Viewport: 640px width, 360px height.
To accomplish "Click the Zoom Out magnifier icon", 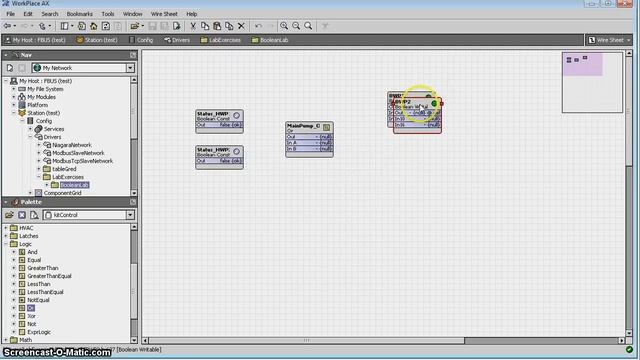I will (x=296, y=26).
